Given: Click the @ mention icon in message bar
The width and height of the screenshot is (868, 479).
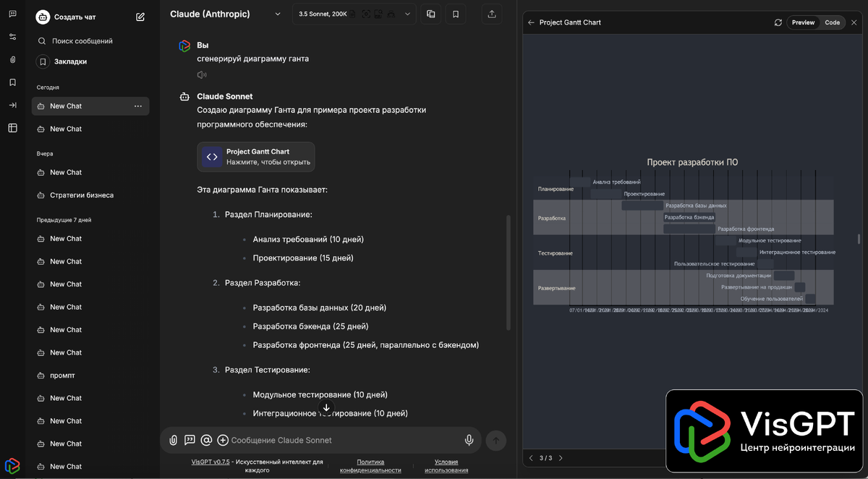Looking at the screenshot, I should pos(206,440).
